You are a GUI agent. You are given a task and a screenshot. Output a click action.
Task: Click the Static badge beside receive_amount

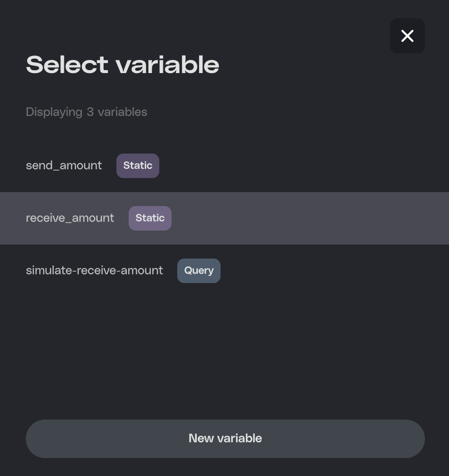click(x=150, y=218)
